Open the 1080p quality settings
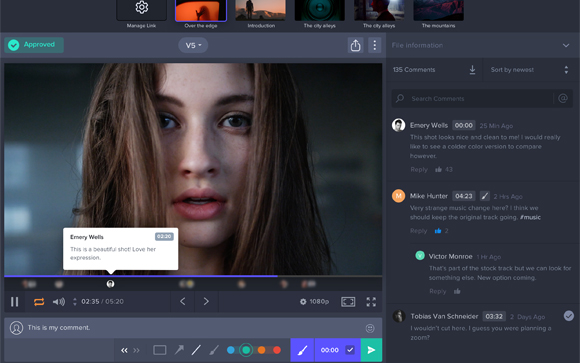Image resolution: width=580 pixels, height=363 pixels. [314, 302]
